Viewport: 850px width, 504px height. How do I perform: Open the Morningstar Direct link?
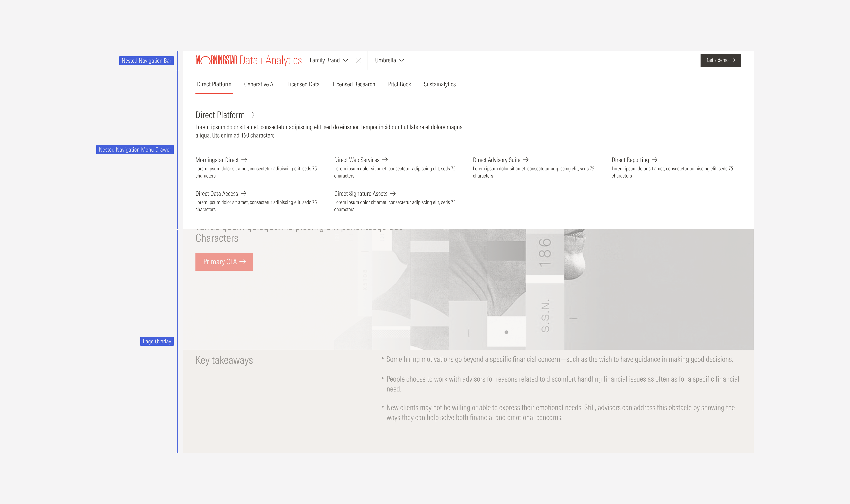pos(217,160)
